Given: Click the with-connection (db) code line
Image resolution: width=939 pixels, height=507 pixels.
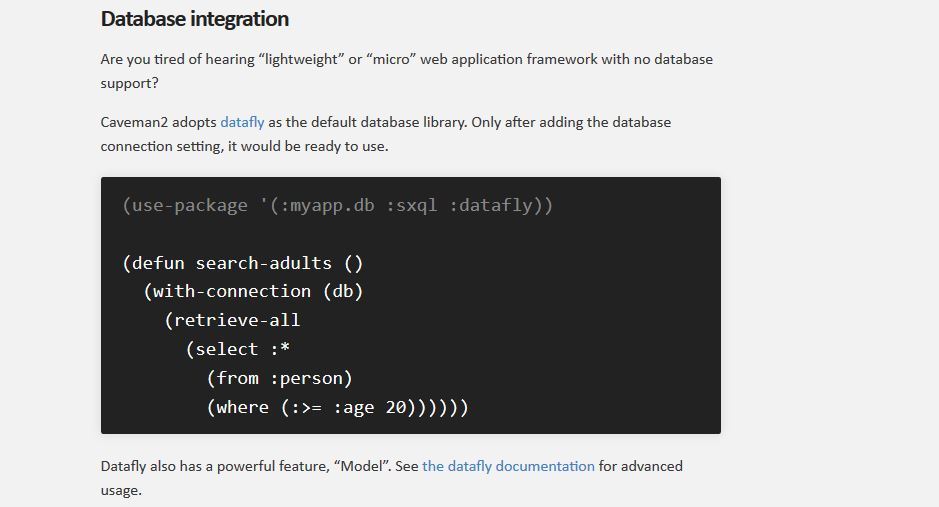Looking at the screenshot, I should tap(253, 291).
